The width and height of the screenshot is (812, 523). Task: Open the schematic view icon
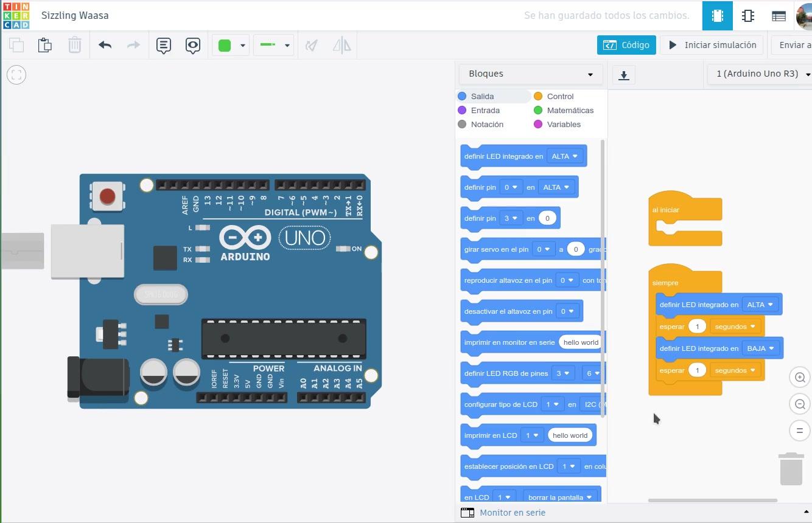pos(748,16)
